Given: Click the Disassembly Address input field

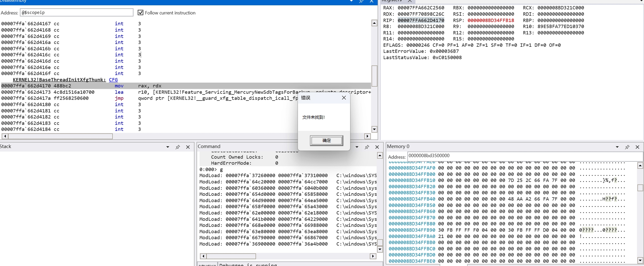Looking at the screenshot, I should point(76,13).
